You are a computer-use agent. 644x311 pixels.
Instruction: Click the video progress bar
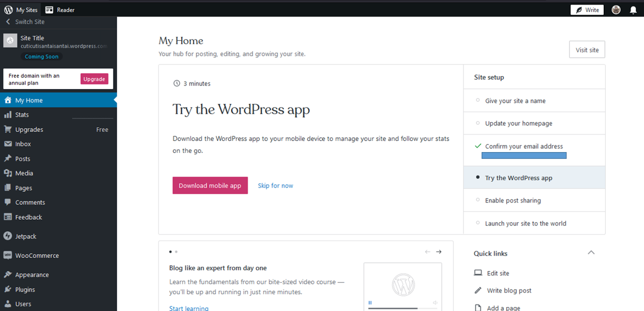[402, 308]
